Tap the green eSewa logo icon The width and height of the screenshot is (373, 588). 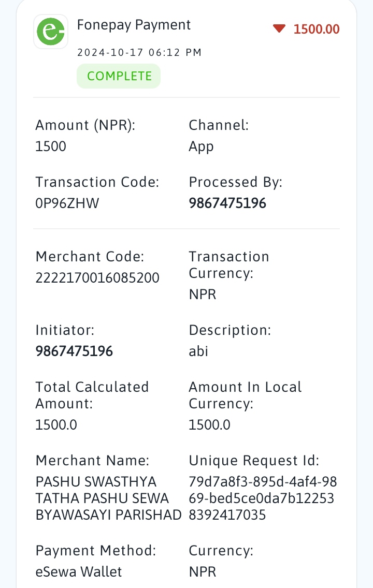[51, 32]
